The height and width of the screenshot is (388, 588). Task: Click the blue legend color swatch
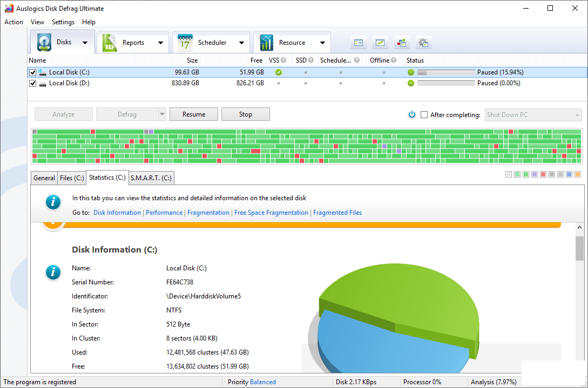coord(569,174)
